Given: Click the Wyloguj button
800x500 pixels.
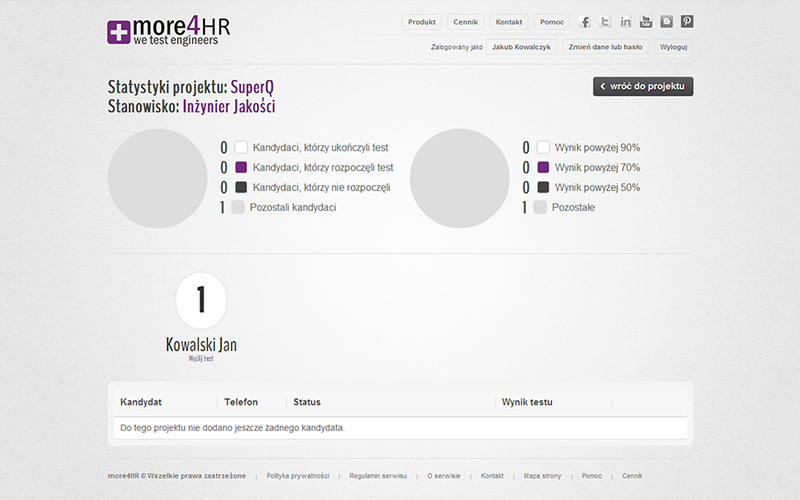Looking at the screenshot, I should click(673, 47).
